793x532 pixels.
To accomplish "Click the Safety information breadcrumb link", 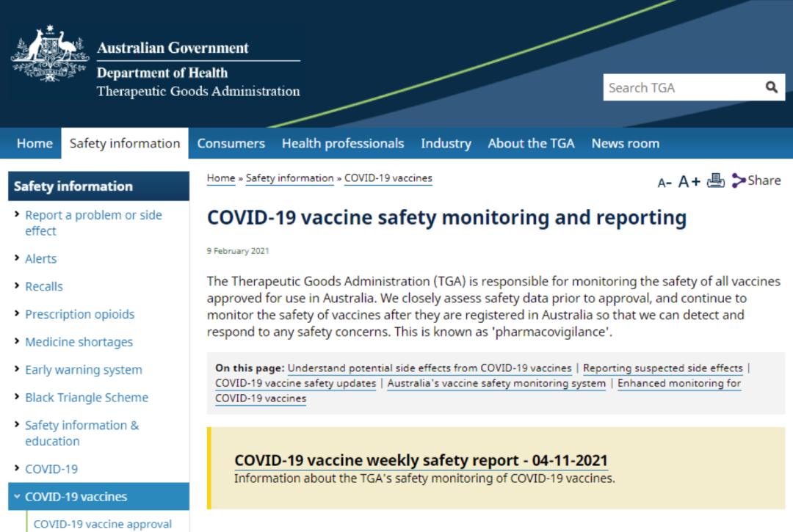I will point(290,178).
